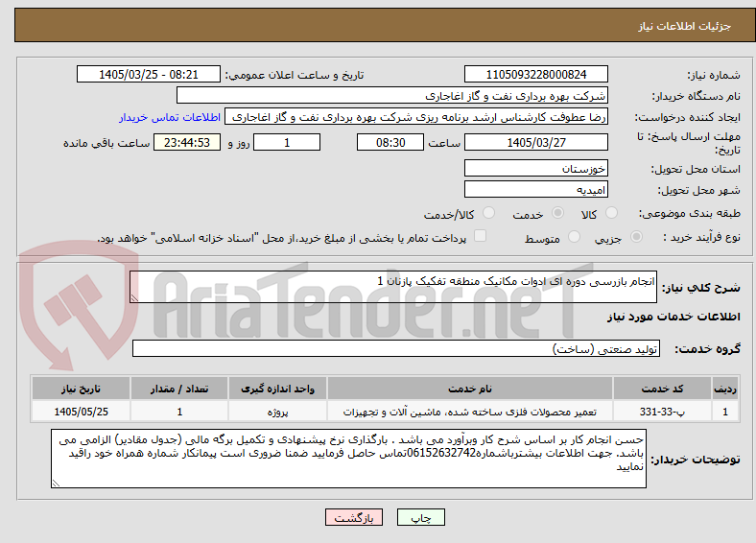Screen dimensions: 756x543
Task: Click resize handle of description textarea
Action: [134, 298]
